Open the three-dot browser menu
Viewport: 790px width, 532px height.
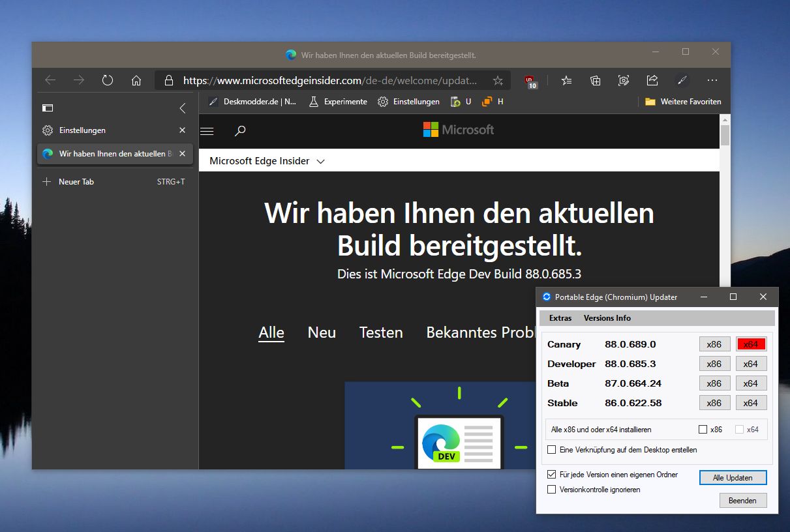point(712,80)
